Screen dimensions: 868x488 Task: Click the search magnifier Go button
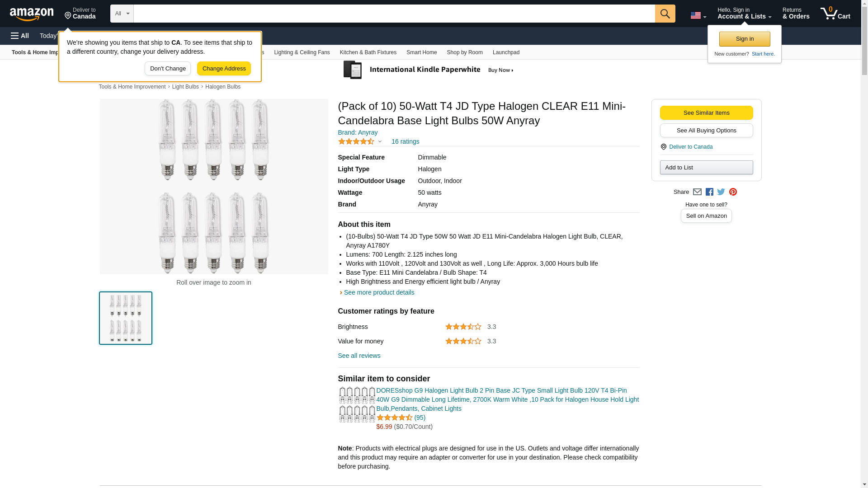[665, 14]
